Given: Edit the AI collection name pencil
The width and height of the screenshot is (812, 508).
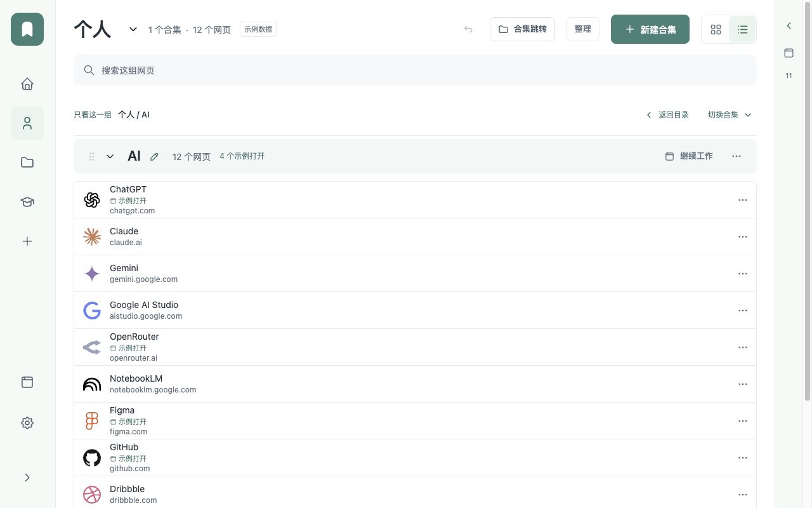Looking at the screenshot, I should [x=154, y=156].
